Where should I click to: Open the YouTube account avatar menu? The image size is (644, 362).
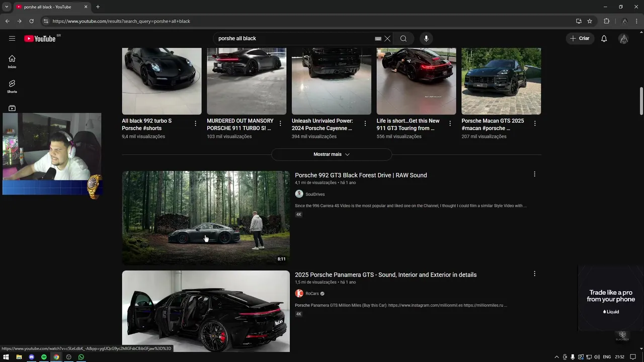623,38
